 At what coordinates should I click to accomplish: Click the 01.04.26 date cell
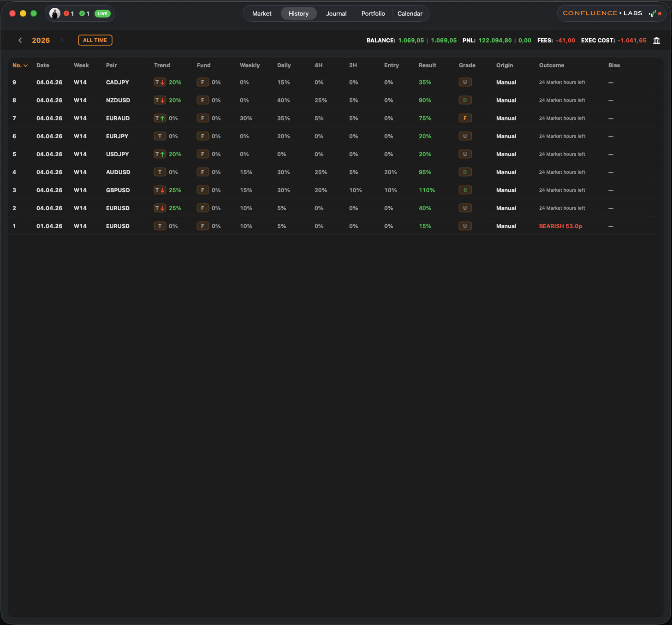[x=49, y=226]
